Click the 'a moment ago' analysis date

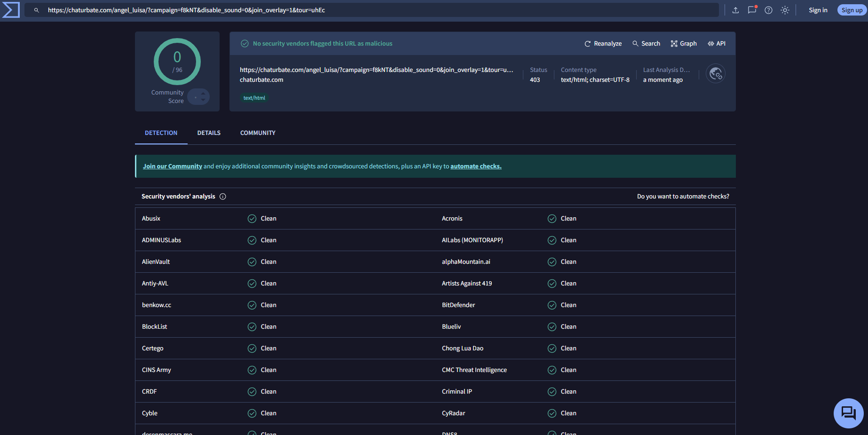pos(663,80)
